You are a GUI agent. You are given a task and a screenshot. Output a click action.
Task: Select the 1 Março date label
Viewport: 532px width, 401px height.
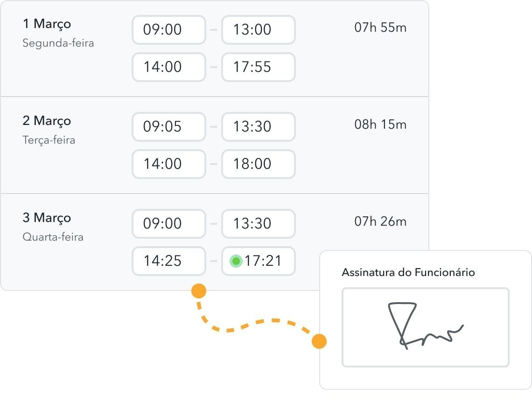coord(47,24)
